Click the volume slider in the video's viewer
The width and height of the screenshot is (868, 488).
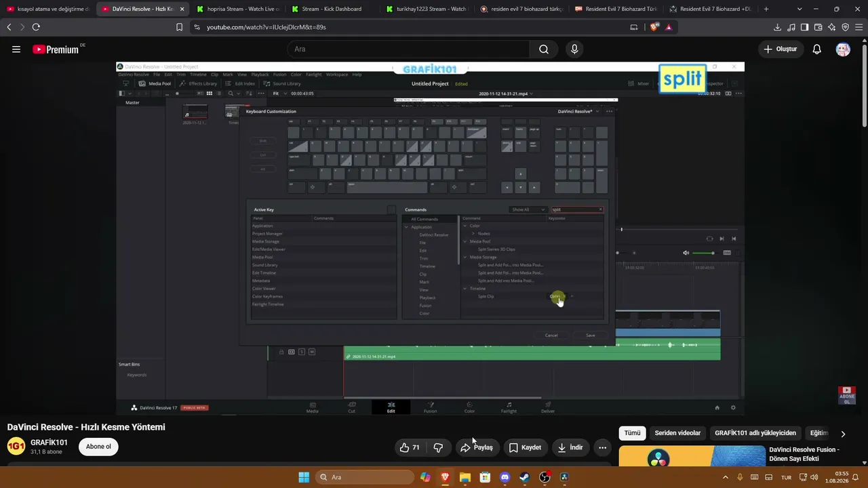(703, 253)
